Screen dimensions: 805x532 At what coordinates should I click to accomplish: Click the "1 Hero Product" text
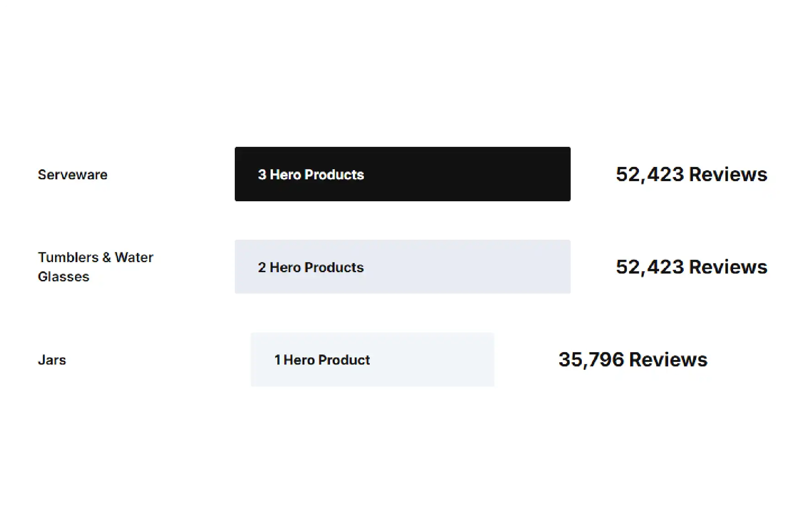click(322, 360)
